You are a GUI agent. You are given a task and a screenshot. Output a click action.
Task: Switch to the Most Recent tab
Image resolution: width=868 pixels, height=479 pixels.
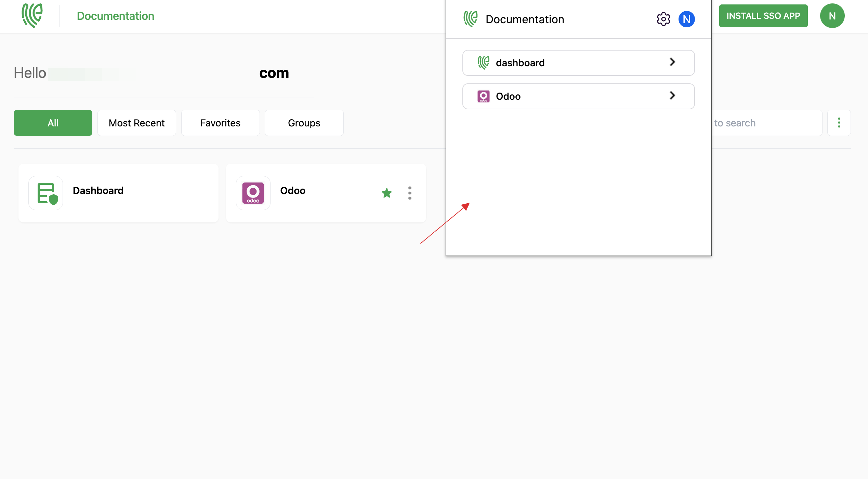pos(137,123)
